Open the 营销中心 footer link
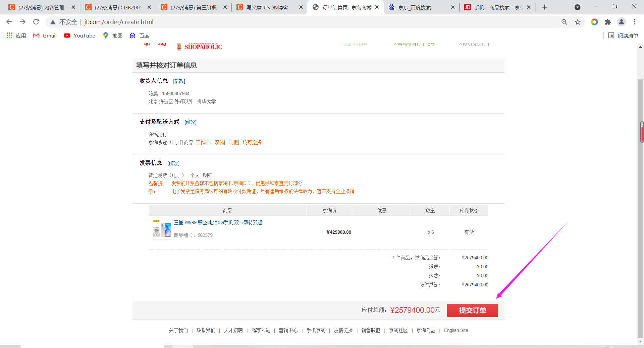The width and height of the screenshot is (644, 348). click(288, 330)
